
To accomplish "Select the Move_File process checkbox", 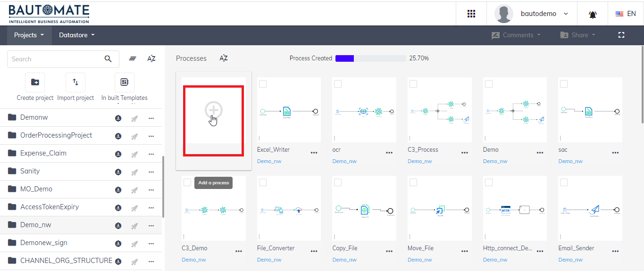I will click(413, 182).
